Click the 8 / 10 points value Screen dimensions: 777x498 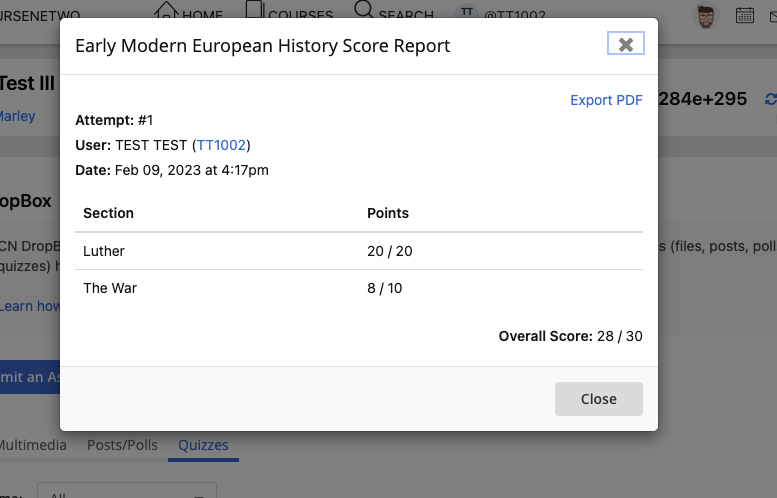point(385,288)
